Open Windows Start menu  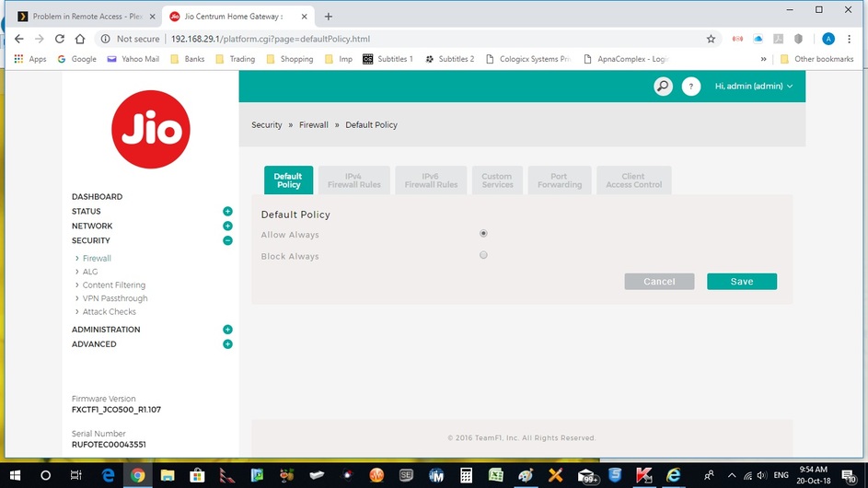pyautogui.click(x=15, y=475)
